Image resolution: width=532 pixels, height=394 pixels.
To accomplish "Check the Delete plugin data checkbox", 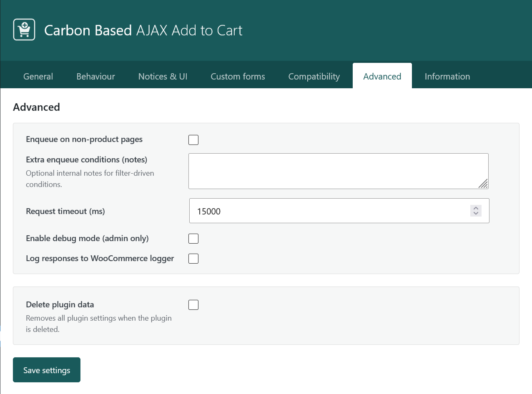I will [x=193, y=305].
